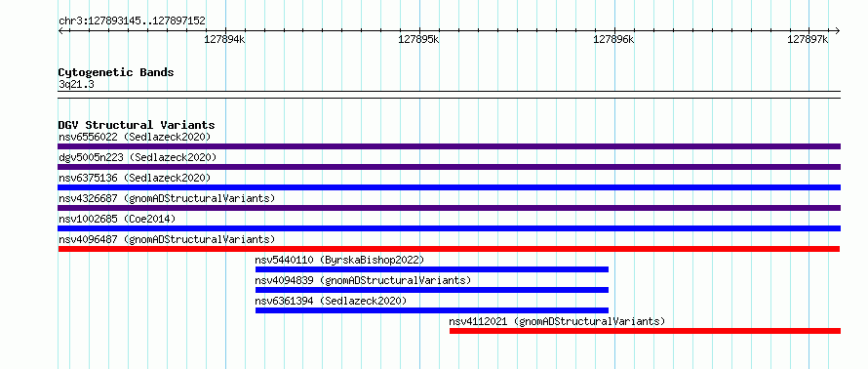Click the short red bar for nsv4112021
Viewport: 868px width, 369px height.
click(x=645, y=331)
